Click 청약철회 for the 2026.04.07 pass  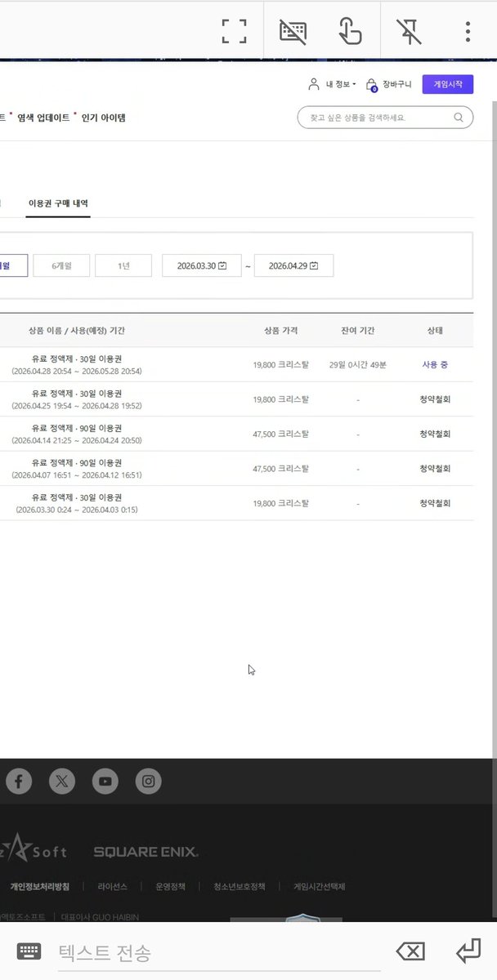pyautogui.click(x=435, y=469)
